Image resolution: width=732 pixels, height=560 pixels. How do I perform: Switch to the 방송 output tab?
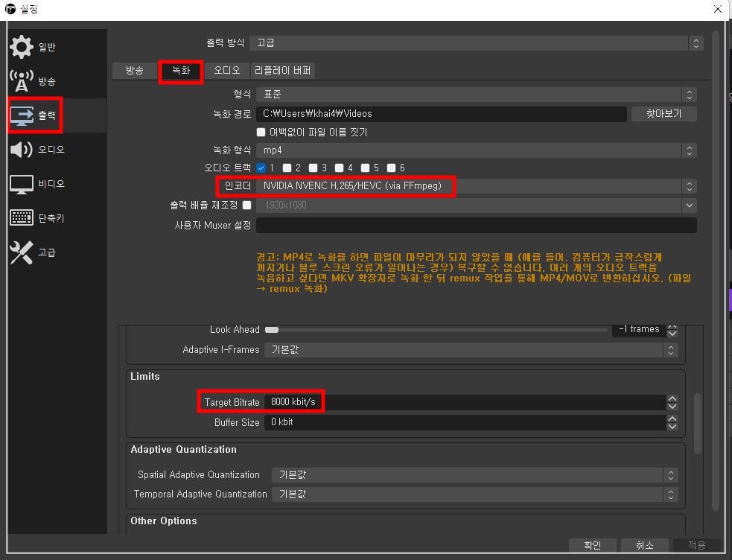point(135,71)
